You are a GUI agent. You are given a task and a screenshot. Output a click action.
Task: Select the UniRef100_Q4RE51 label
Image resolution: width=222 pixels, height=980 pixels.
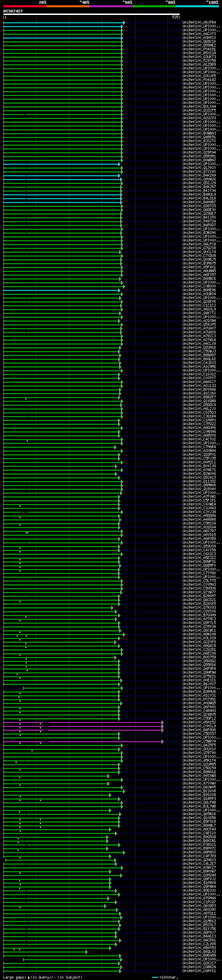(x=199, y=137)
